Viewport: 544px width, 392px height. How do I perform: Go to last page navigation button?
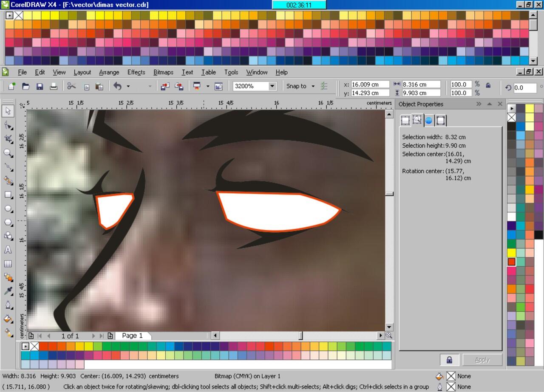tap(102, 336)
